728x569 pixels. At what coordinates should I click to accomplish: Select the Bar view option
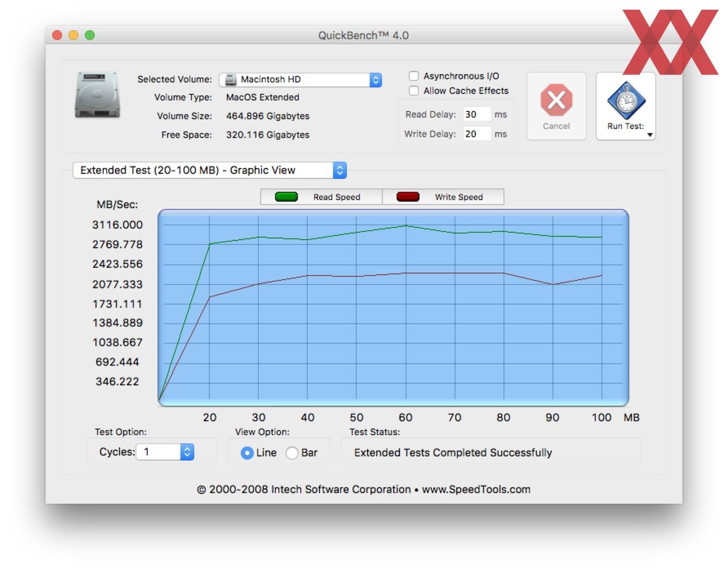point(292,453)
